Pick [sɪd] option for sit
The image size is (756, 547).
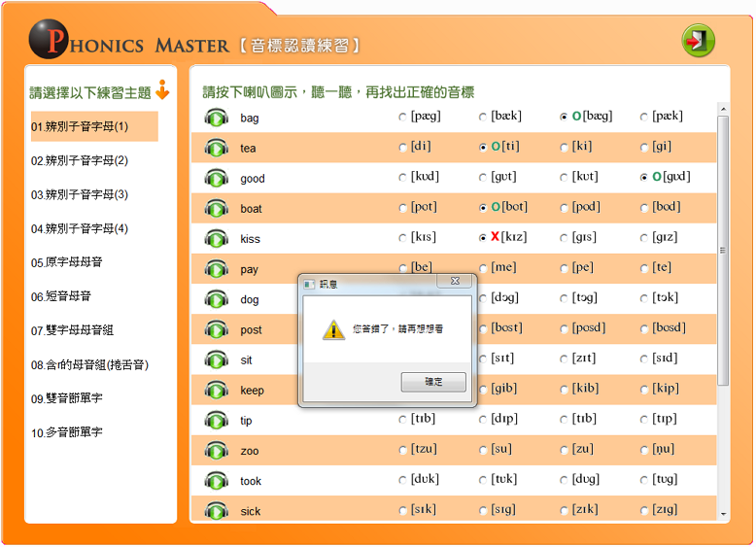tap(643, 359)
